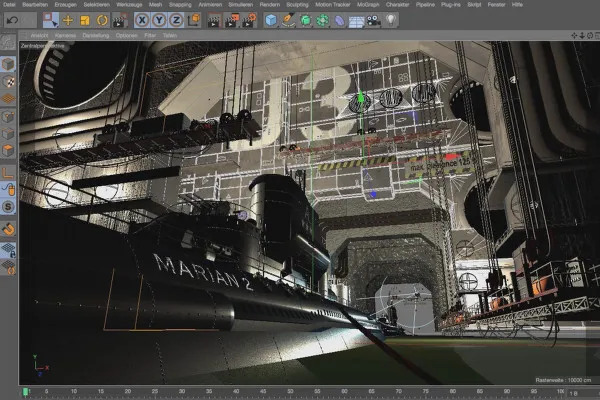Toggle the Tweak mouse icon
This screenshot has width=600, height=400.
point(8,190)
